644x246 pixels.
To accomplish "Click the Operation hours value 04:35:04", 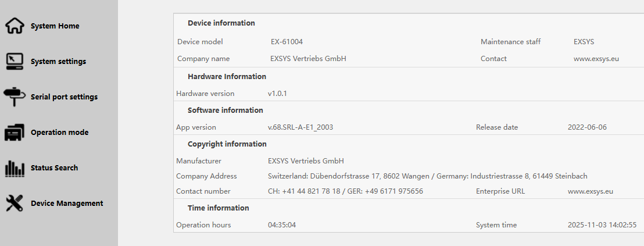I will pos(282,225).
